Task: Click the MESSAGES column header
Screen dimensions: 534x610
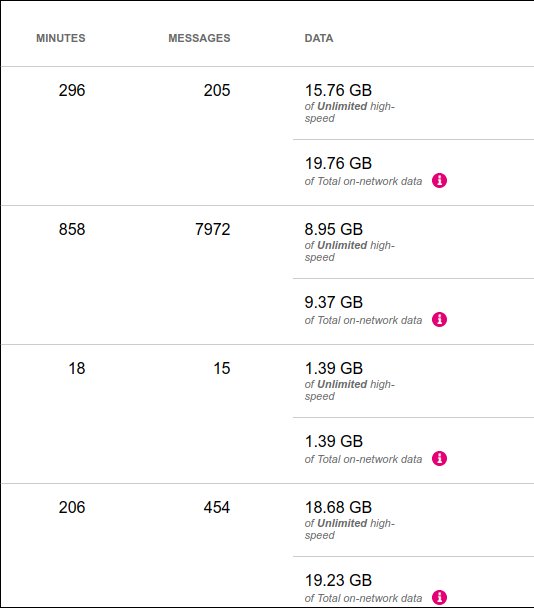Action: 199,38
